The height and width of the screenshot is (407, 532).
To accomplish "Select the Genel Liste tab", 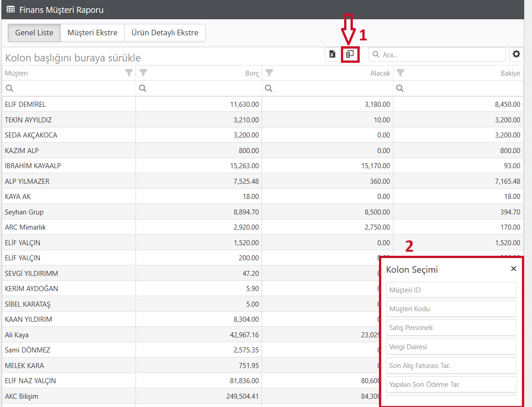I will (34, 33).
